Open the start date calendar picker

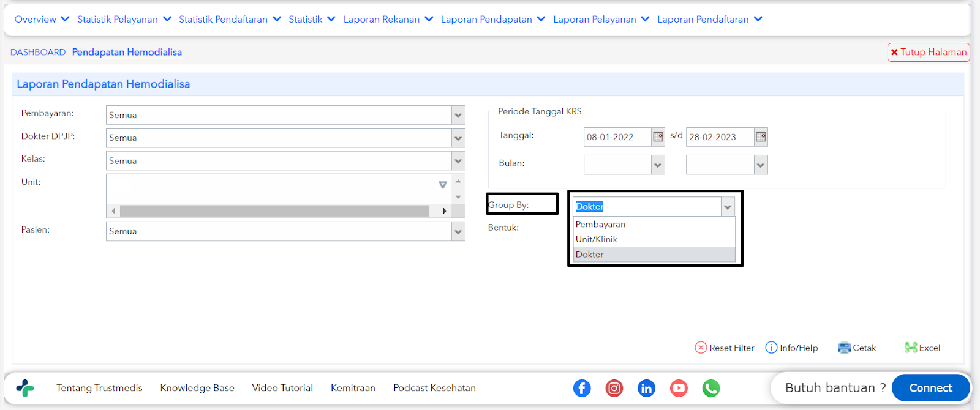tap(658, 137)
